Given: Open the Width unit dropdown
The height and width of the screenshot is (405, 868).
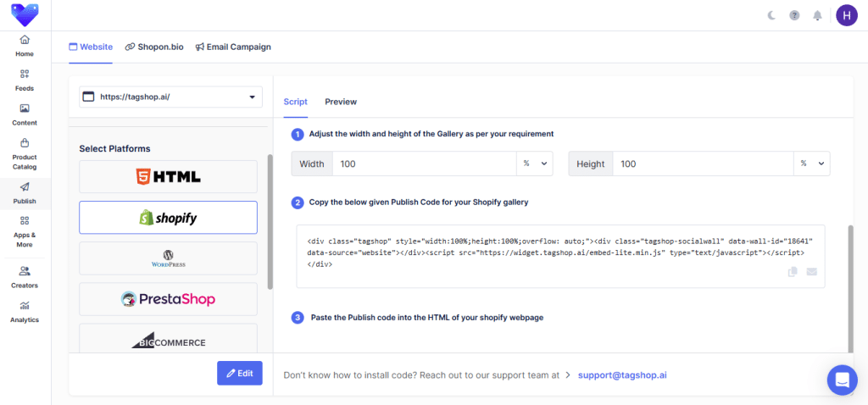Looking at the screenshot, I should tap(534, 164).
